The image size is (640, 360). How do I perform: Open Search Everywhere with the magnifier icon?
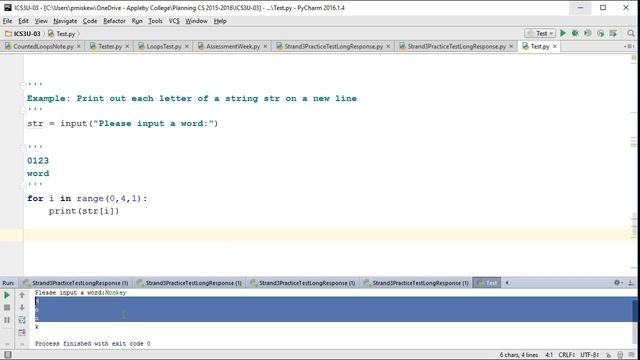coord(631,33)
